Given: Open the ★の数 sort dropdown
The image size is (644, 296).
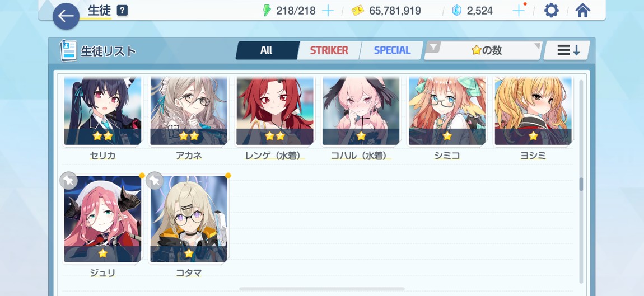Looking at the screenshot, I should [x=486, y=50].
